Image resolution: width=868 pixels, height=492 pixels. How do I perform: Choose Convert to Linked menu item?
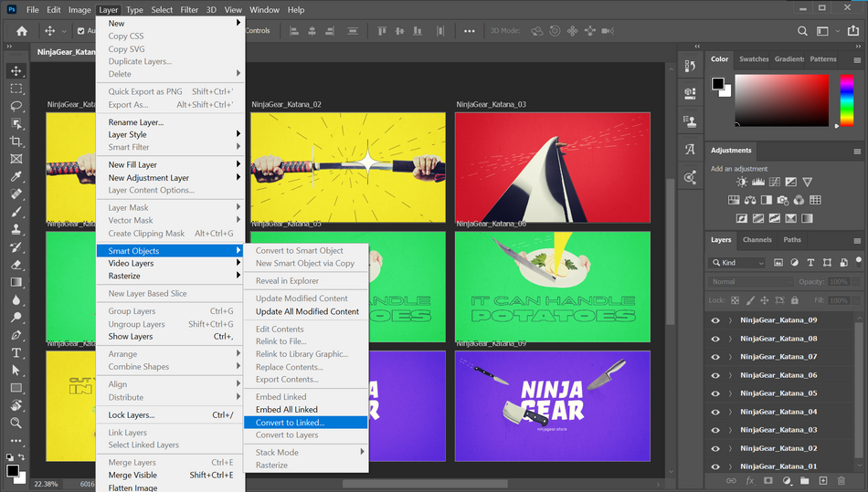point(305,423)
